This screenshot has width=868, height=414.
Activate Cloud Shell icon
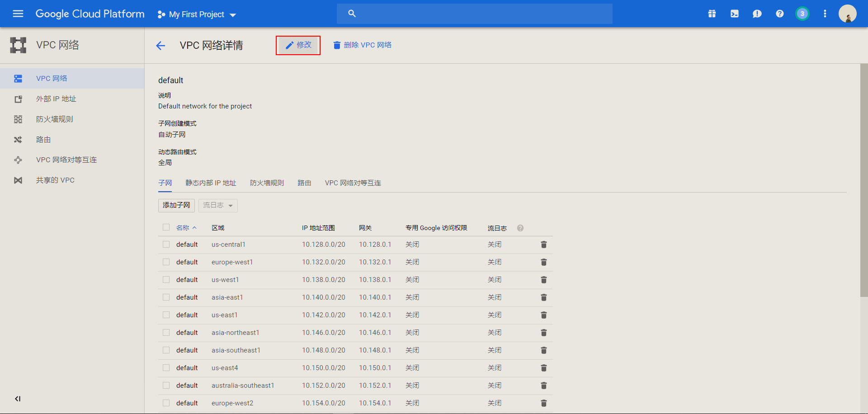coord(735,14)
